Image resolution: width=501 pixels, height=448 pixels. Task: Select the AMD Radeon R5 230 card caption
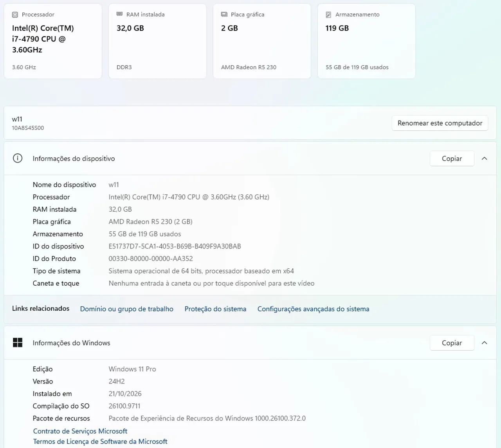249,67
